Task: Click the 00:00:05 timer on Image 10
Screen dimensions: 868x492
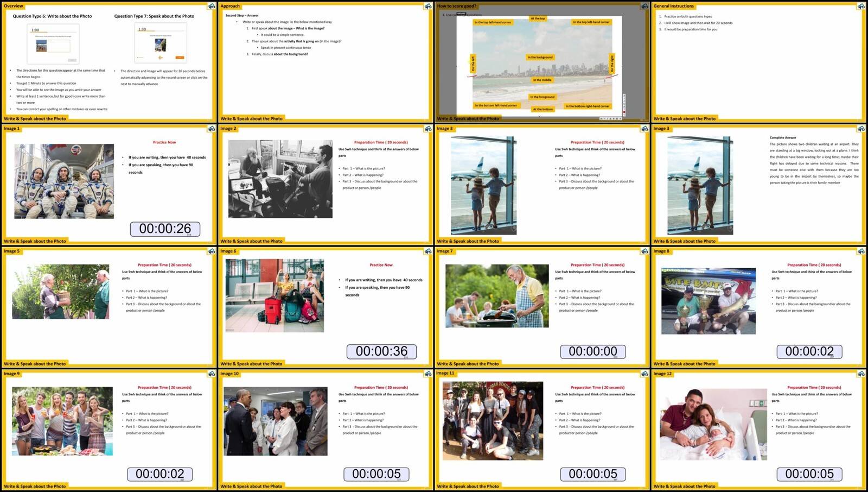Action: (x=376, y=474)
